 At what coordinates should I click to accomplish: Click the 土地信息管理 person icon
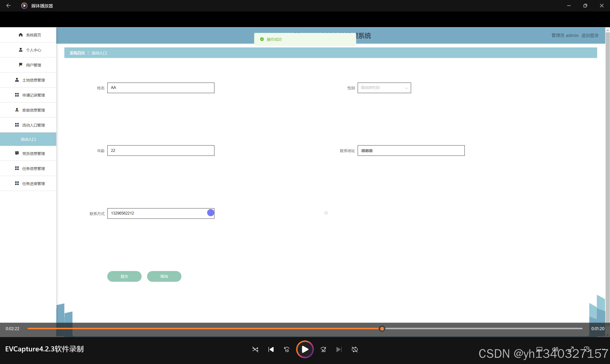pyautogui.click(x=17, y=80)
